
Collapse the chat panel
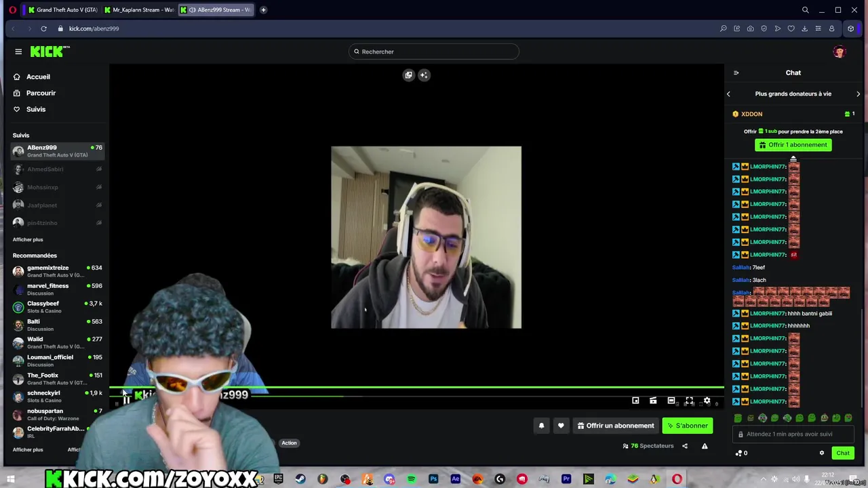736,73
